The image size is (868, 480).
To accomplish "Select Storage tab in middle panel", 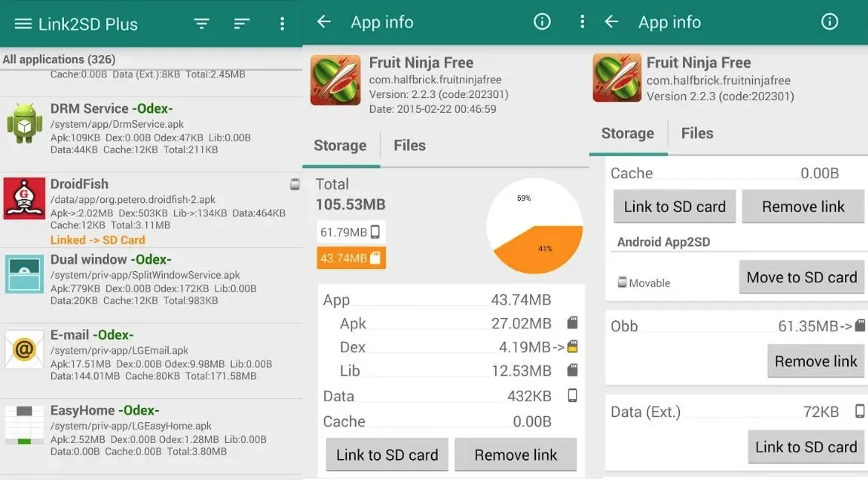I will [x=340, y=145].
